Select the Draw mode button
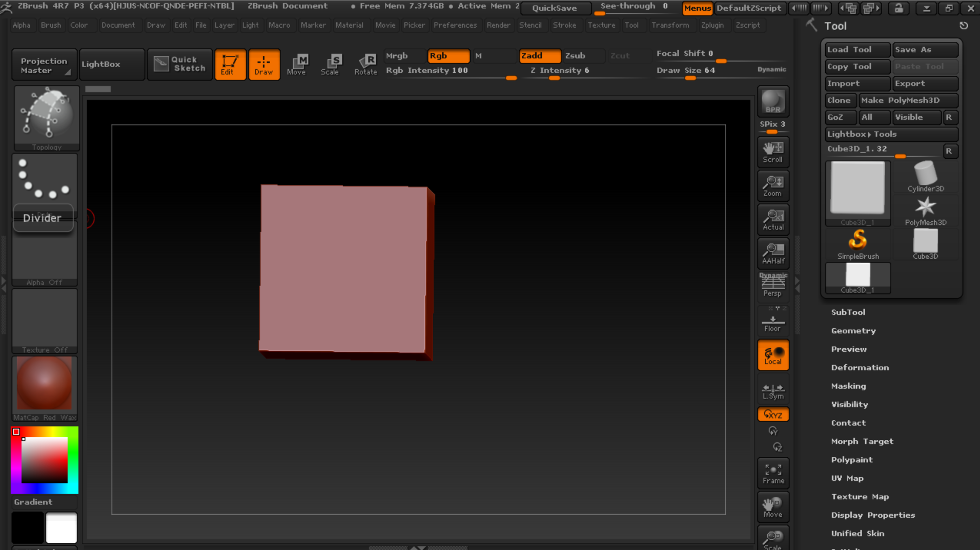This screenshot has width=980, height=550. 264,65
